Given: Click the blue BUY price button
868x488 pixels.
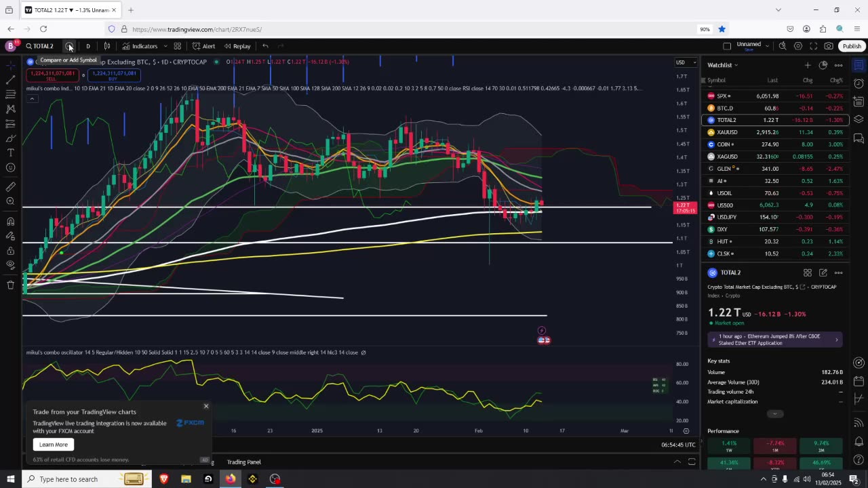Looking at the screenshot, I should pyautogui.click(x=113, y=75).
